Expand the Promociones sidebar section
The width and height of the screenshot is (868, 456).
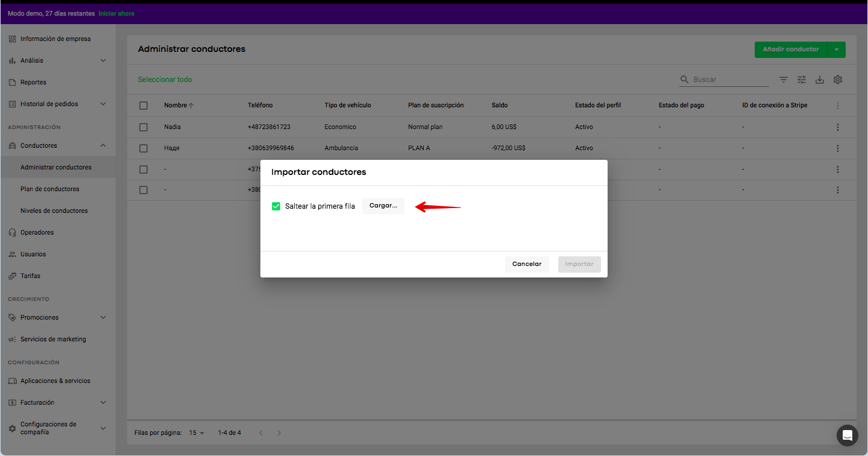pos(103,317)
